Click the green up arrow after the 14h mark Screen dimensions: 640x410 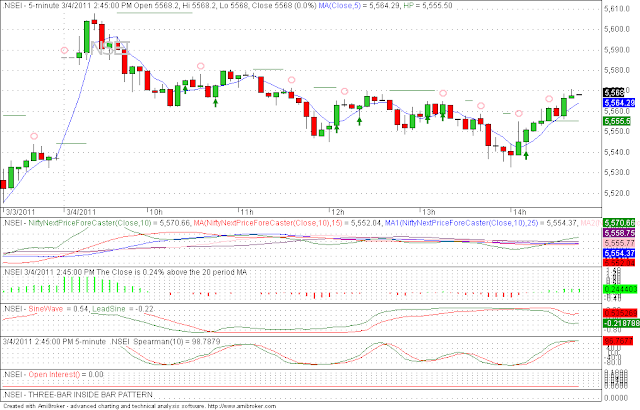click(526, 155)
